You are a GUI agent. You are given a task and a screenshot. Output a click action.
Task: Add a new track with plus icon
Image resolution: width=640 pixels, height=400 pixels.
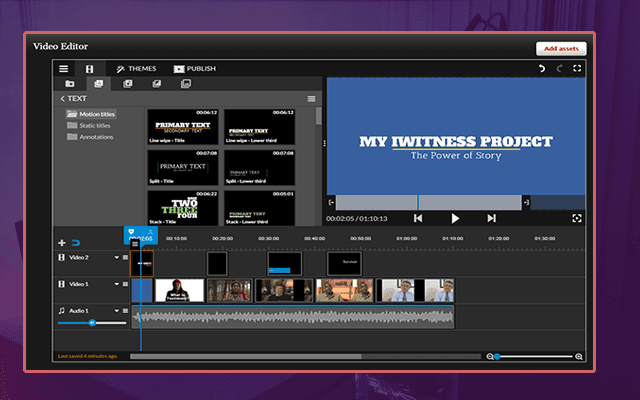pyautogui.click(x=62, y=243)
